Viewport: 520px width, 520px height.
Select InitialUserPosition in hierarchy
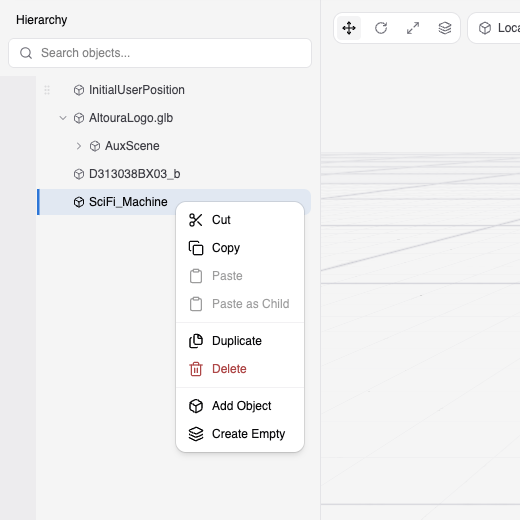(137, 90)
